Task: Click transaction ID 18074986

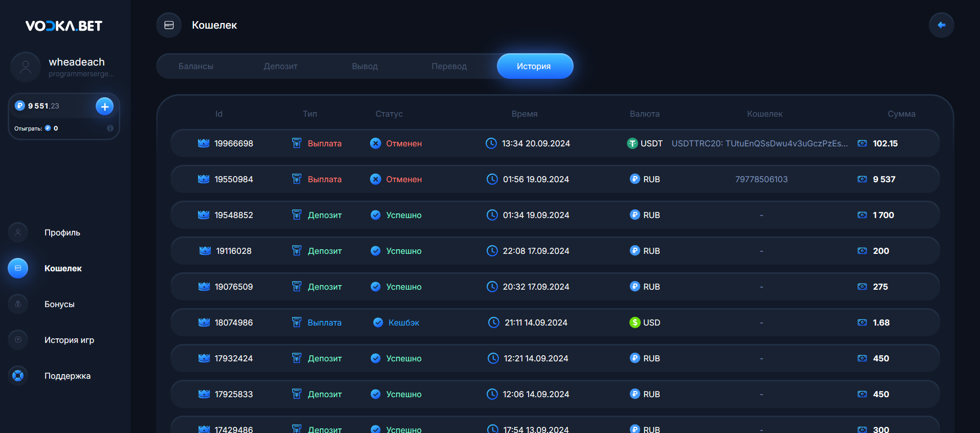Action: tap(234, 322)
